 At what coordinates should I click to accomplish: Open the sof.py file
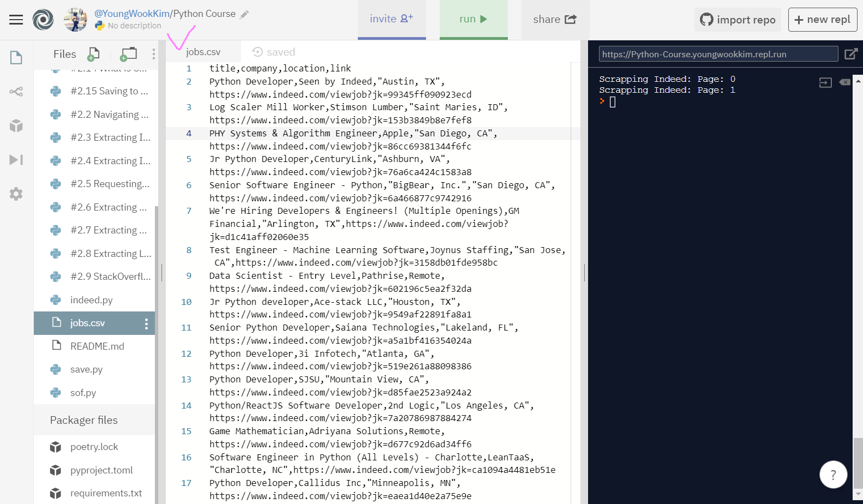click(94, 393)
